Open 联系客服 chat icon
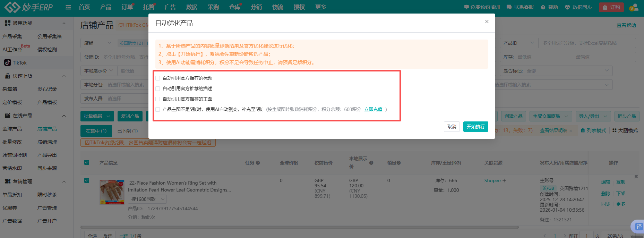644x238 pixels. 509,7
